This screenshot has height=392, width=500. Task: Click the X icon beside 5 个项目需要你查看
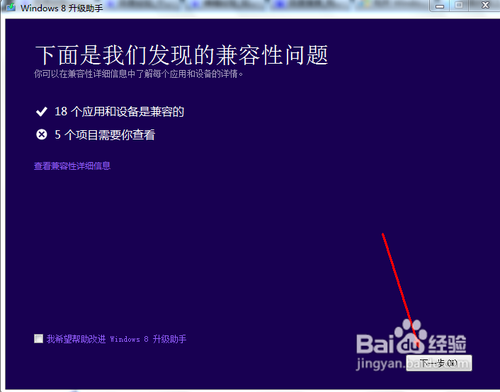click(41, 135)
